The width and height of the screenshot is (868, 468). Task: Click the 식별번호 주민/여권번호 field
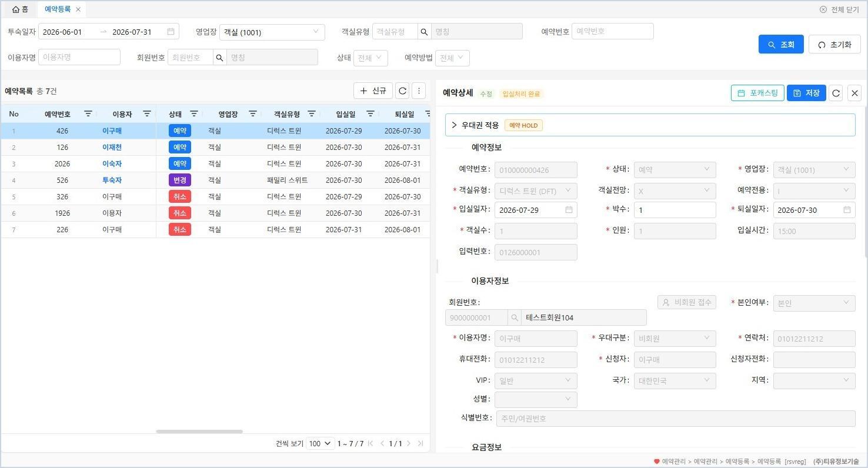676,419
